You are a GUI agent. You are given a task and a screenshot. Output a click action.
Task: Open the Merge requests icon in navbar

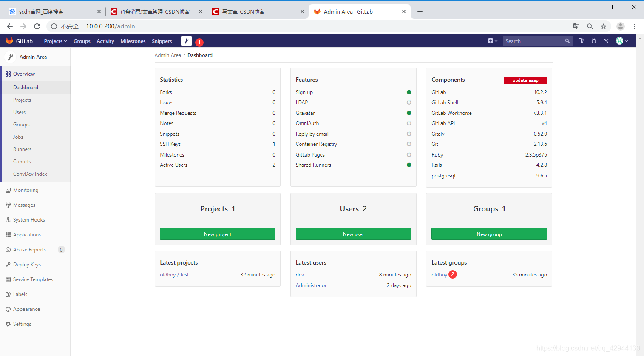pyautogui.click(x=594, y=41)
